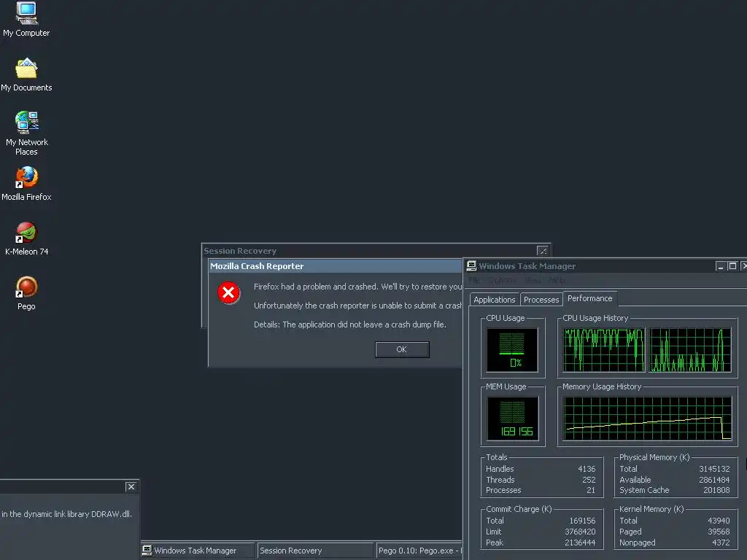Click the Threads value 252

(589, 480)
